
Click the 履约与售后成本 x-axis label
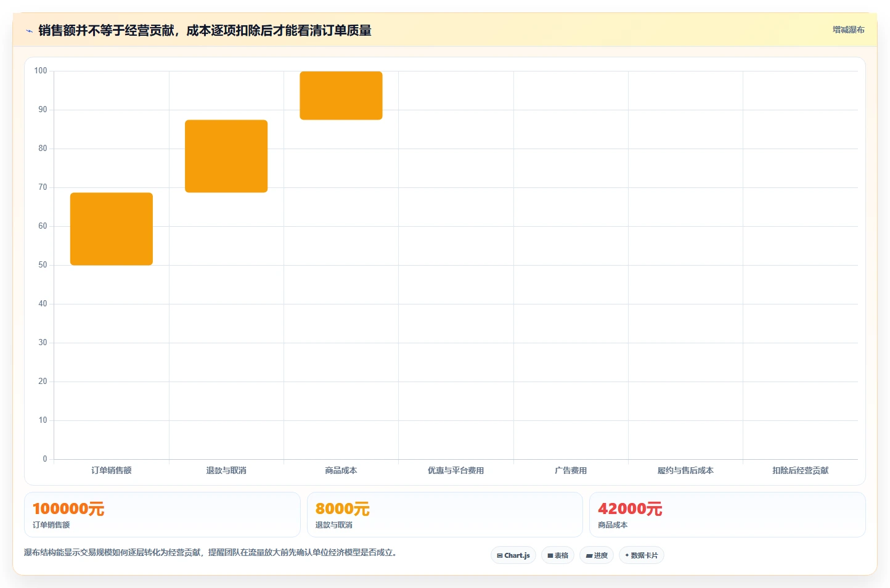tap(685, 470)
